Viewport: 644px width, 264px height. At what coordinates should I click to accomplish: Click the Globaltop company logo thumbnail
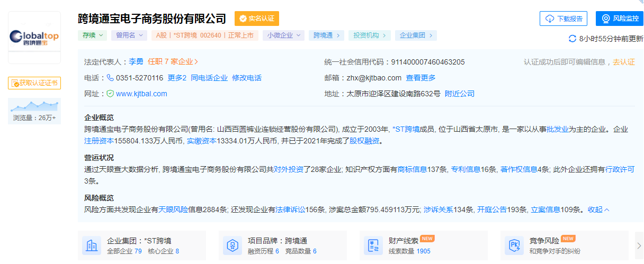pos(34,37)
